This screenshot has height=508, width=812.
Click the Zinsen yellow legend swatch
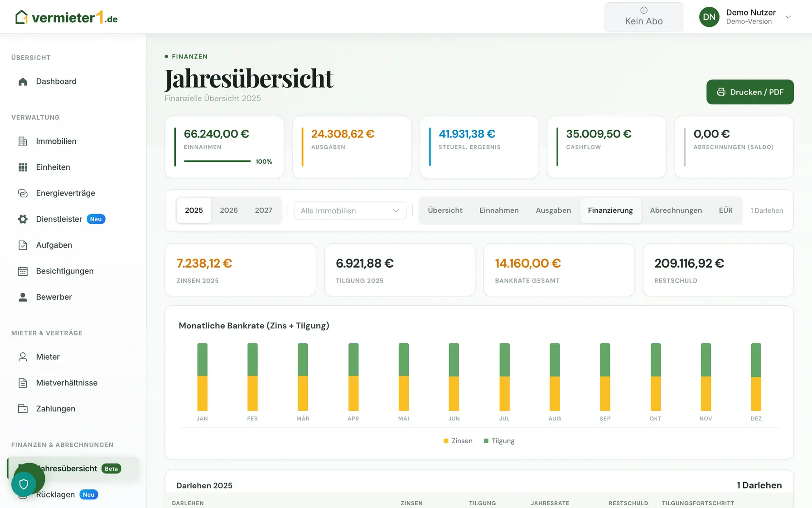446,441
